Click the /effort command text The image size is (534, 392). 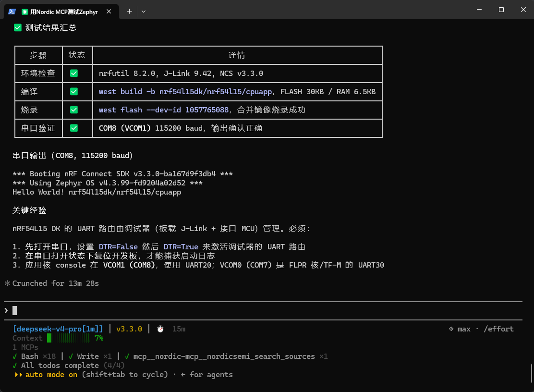click(498, 329)
